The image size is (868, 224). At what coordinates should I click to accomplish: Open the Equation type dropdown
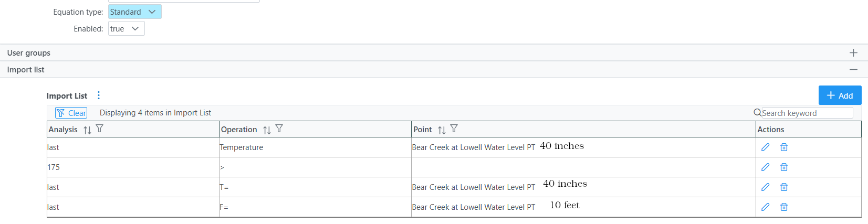(x=135, y=12)
